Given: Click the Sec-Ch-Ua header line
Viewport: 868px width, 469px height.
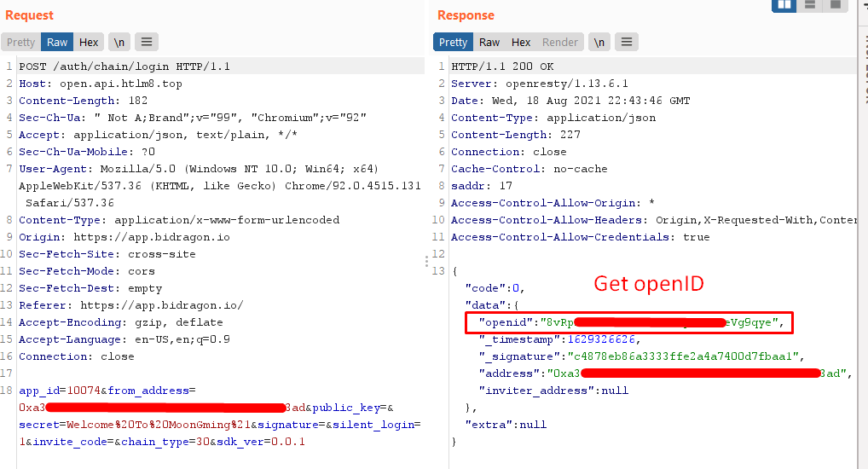Looking at the screenshot, I should [x=193, y=118].
